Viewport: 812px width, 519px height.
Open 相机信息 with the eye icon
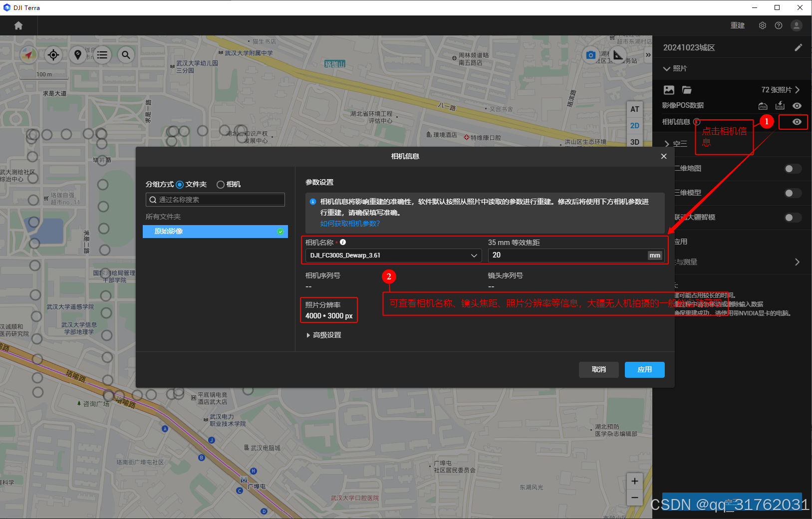point(797,122)
